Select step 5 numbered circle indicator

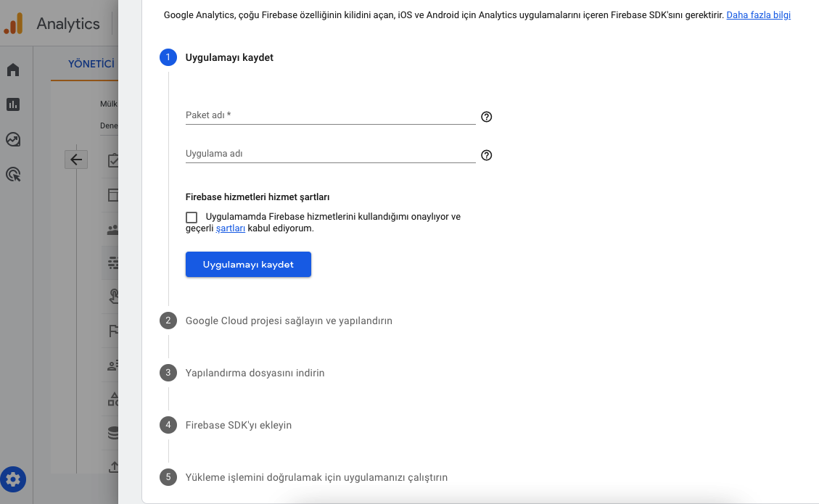pos(168,477)
